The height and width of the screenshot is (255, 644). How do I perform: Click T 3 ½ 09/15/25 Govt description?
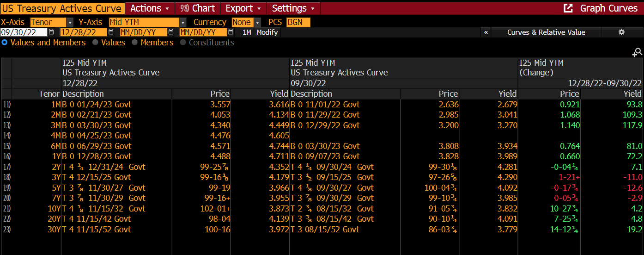[x=332, y=177]
